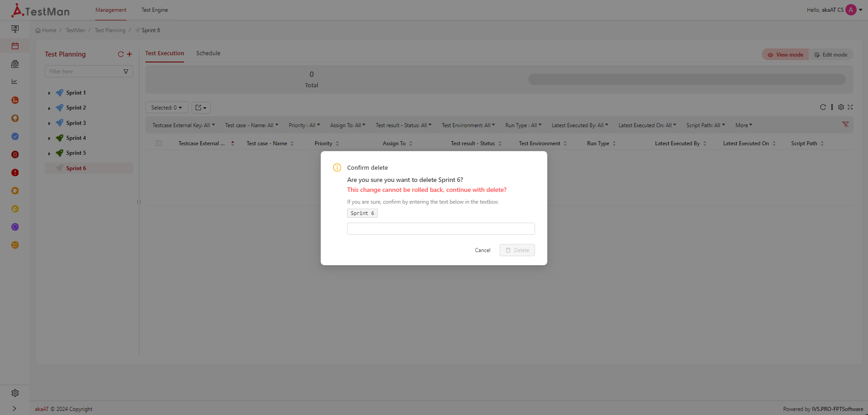Switch to Schedule tab
Screen dimensions: 868x415
208,53
